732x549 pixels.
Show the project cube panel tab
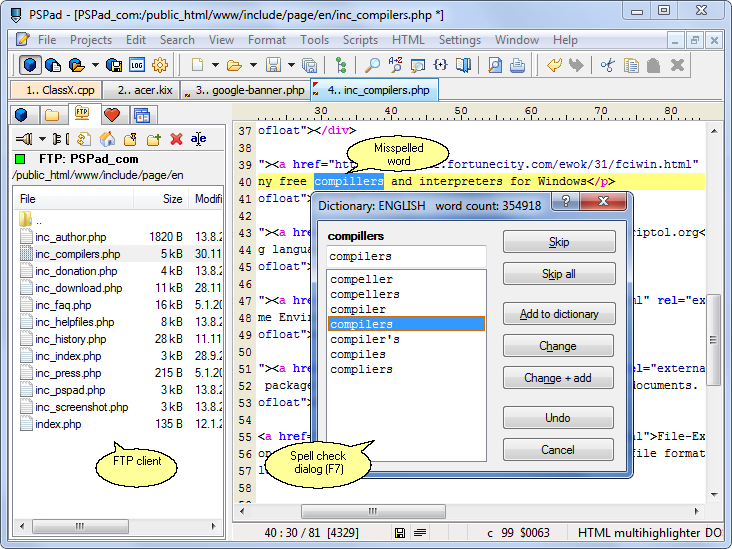pos(21,114)
